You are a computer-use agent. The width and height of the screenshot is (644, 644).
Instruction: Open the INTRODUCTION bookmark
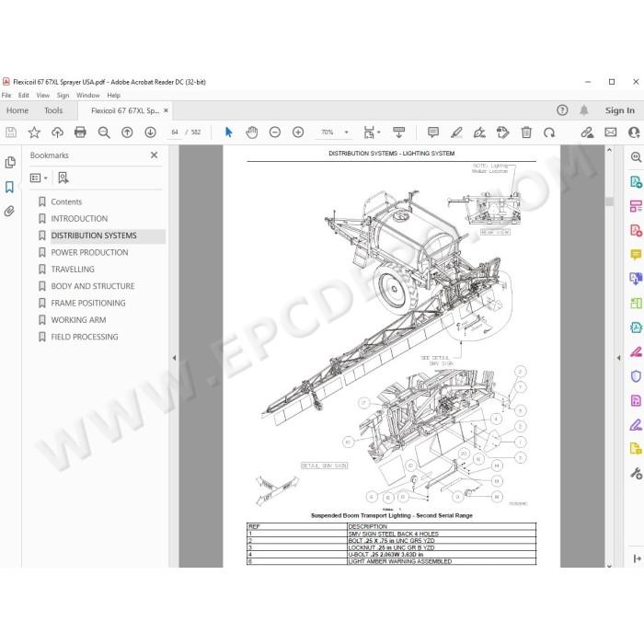pyautogui.click(x=79, y=219)
